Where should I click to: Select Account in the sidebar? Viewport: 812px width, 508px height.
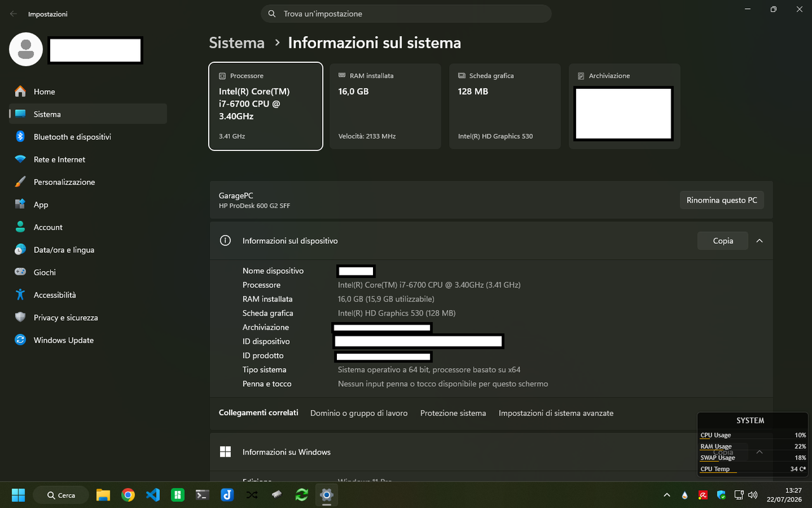[88, 227]
